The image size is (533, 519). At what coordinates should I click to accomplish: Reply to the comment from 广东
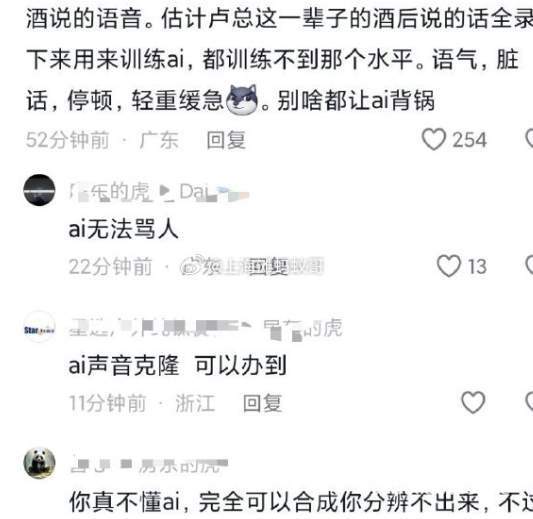[226, 140]
